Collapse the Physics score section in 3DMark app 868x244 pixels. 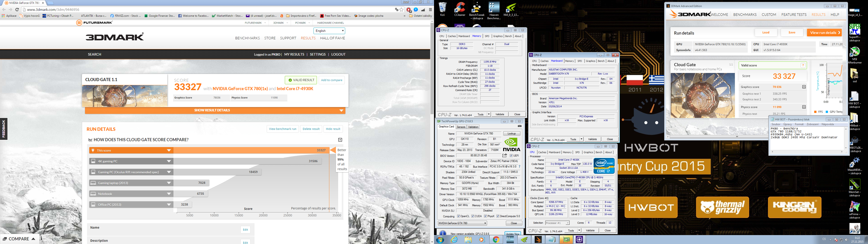pyautogui.click(x=804, y=107)
